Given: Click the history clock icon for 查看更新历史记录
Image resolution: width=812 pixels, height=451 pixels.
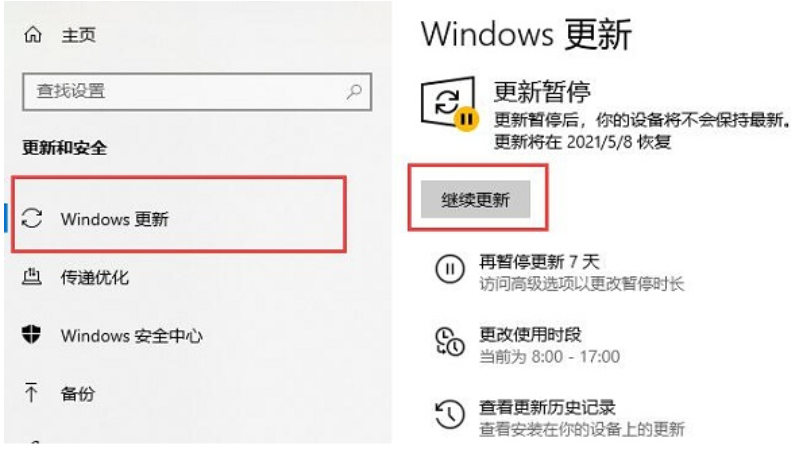Looking at the screenshot, I should click(450, 414).
